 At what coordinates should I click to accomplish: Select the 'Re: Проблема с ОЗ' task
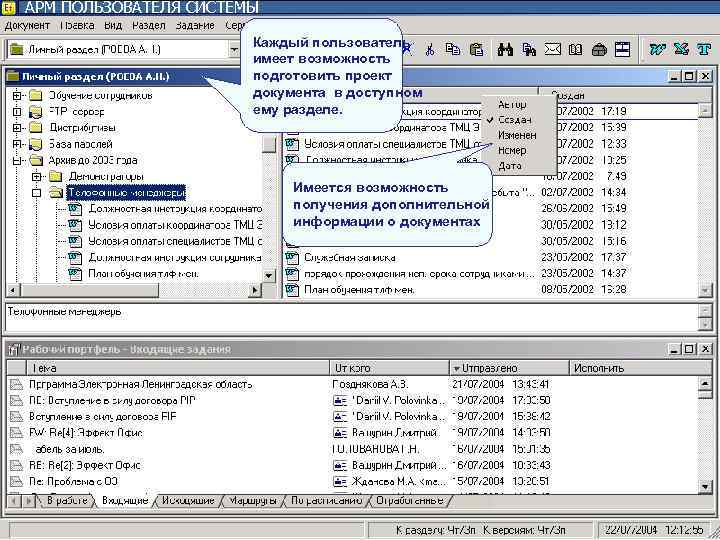click(351, 481)
